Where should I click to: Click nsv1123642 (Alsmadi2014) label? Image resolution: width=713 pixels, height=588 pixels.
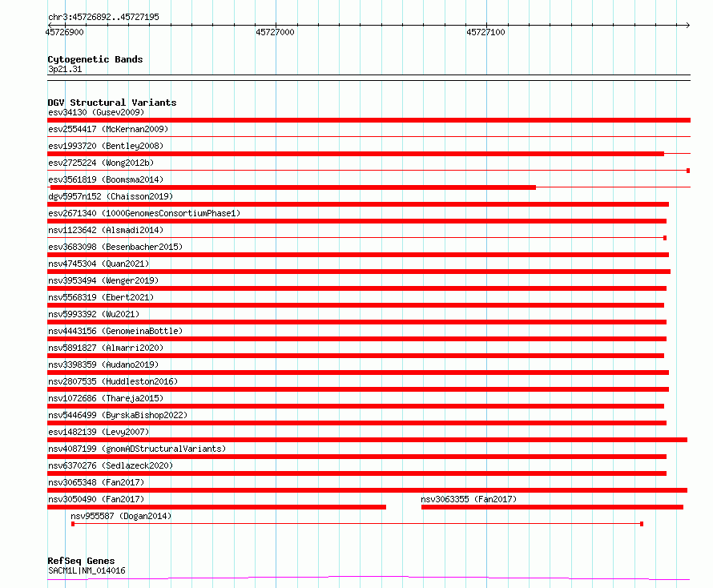pyautogui.click(x=106, y=230)
